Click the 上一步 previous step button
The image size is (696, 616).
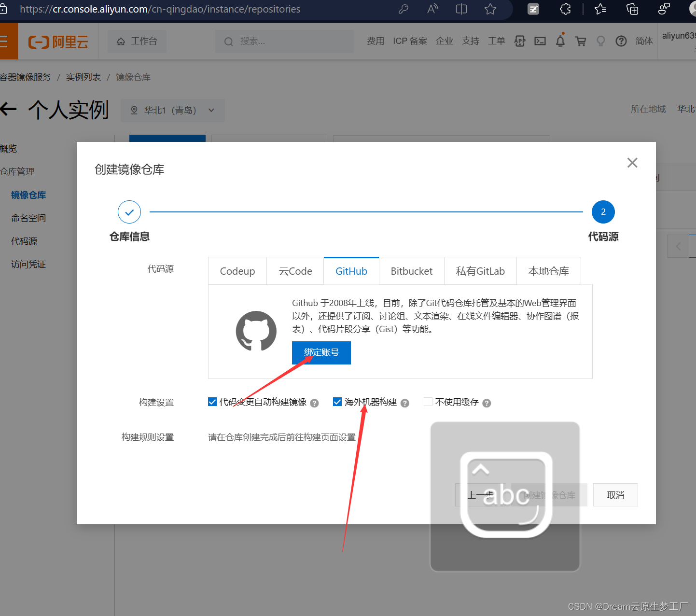pos(480,495)
